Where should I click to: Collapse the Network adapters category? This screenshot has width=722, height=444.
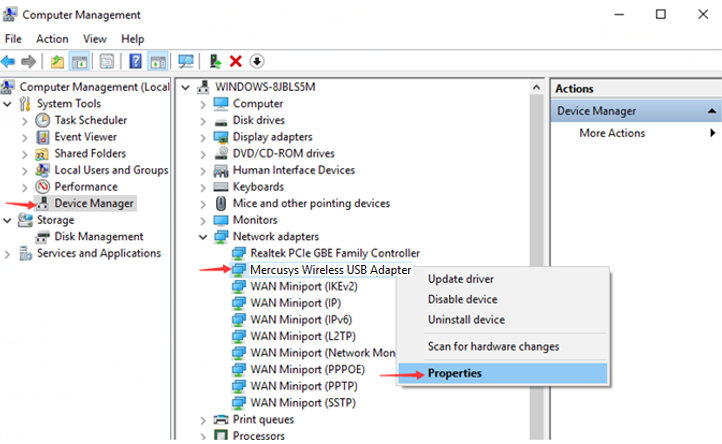[204, 237]
